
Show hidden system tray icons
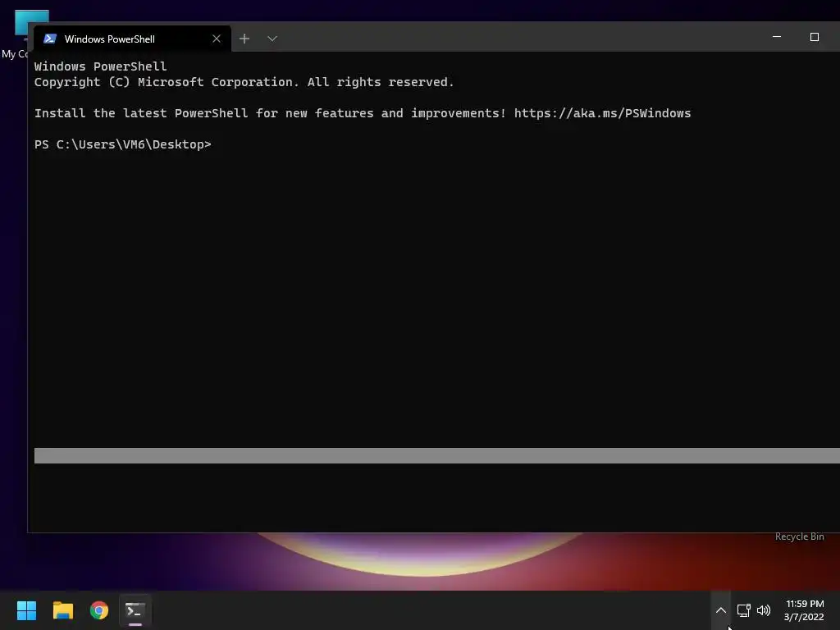(x=721, y=610)
